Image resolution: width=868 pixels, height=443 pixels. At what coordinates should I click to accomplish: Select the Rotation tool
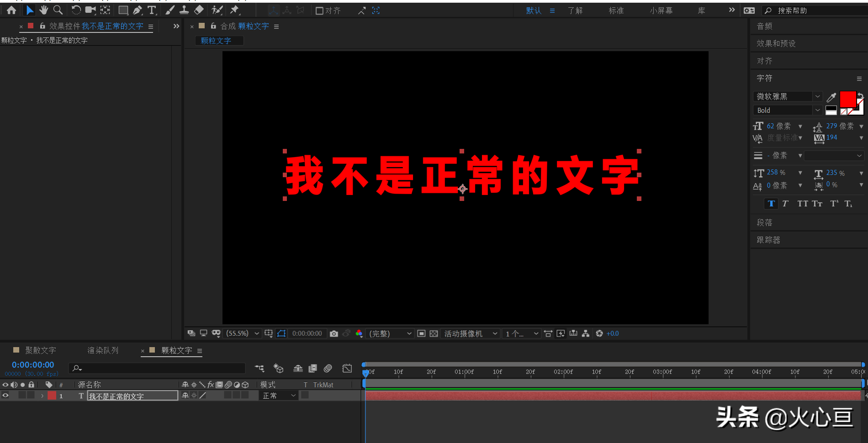[x=76, y=10]
